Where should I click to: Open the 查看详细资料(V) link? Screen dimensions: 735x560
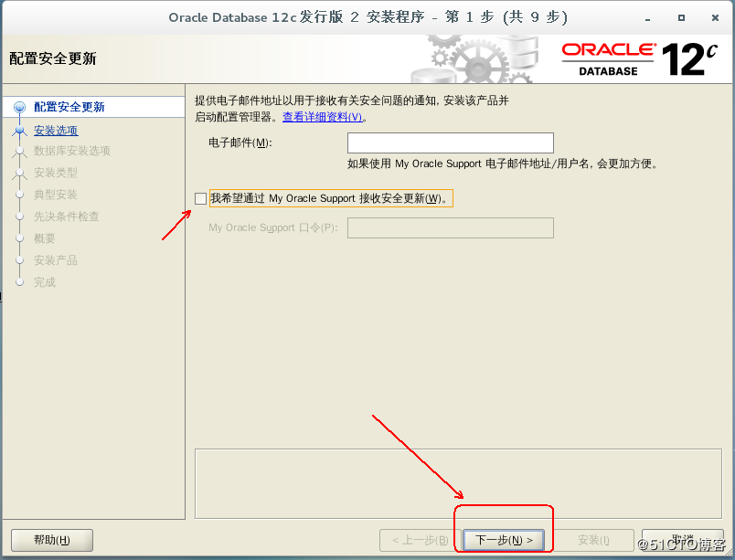coord(323,117)
